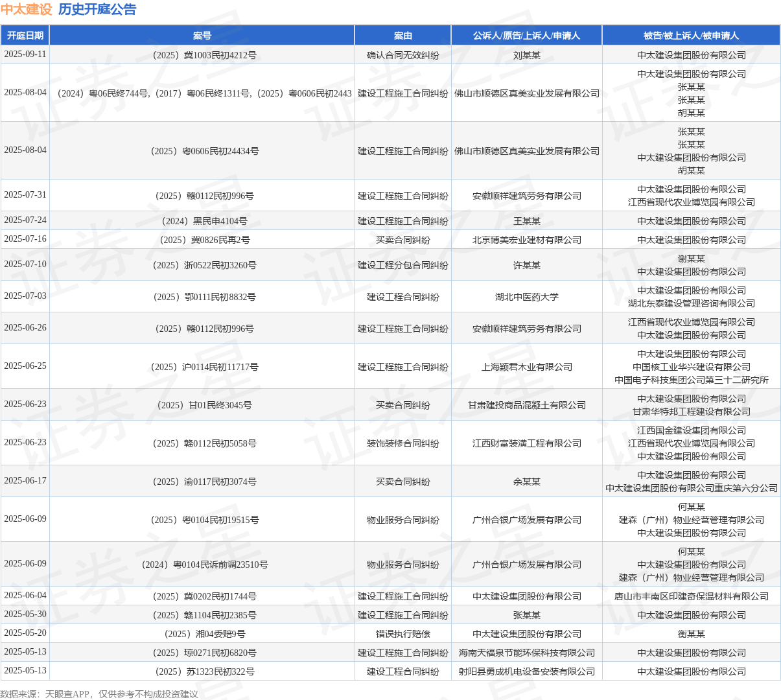Click date cell 2025-09-11
This screenshot has width=781, height=700.
pos(25,54)
